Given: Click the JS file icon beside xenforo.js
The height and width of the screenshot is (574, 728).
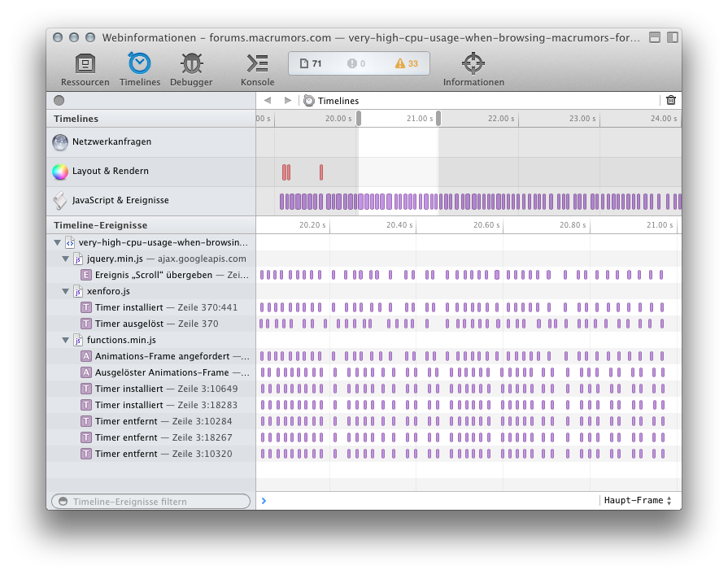Looking at the screenshot, I should [78, 291].
